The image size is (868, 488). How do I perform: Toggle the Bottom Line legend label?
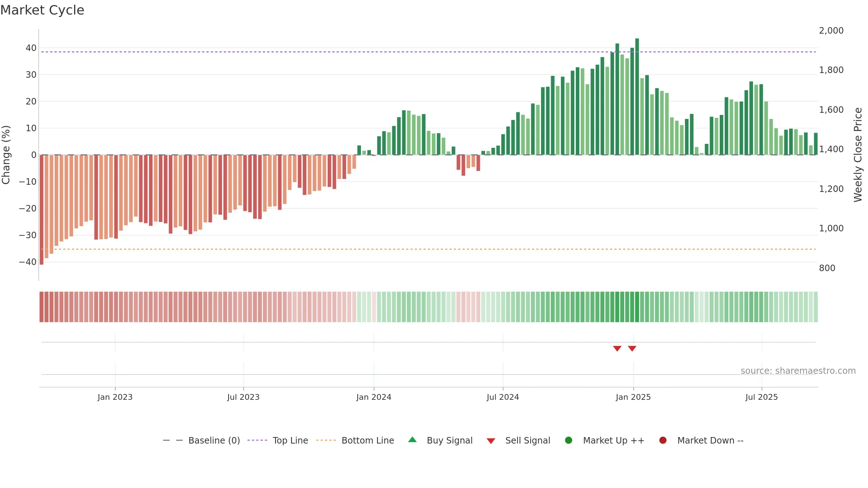(x=368, y=440)
